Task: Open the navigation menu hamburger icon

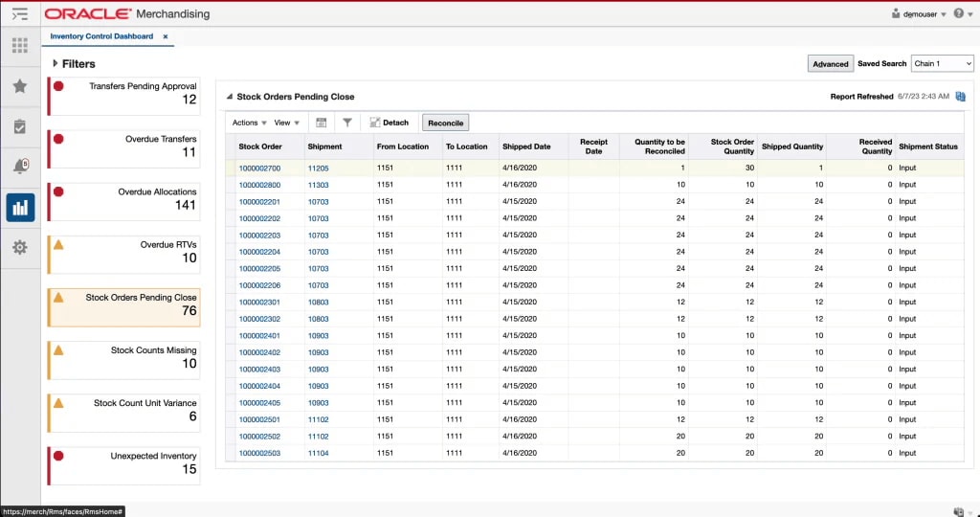Action: click(19, 14)
